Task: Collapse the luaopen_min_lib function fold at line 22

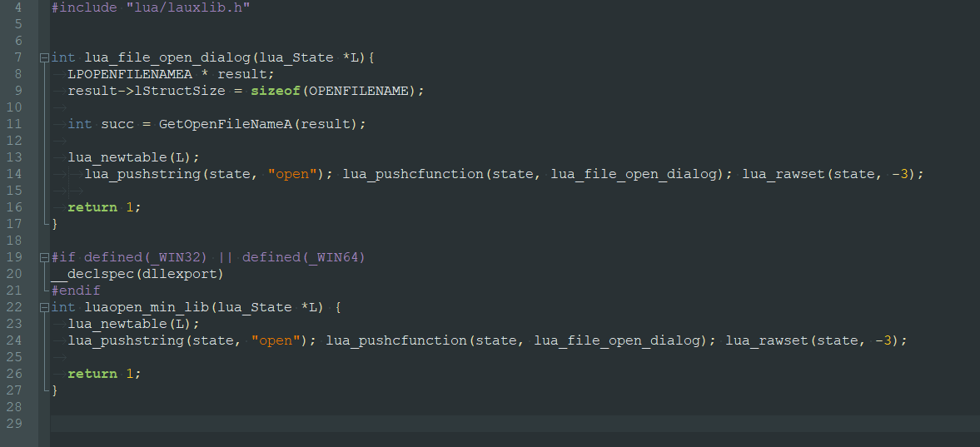Action: click(44, 307)
